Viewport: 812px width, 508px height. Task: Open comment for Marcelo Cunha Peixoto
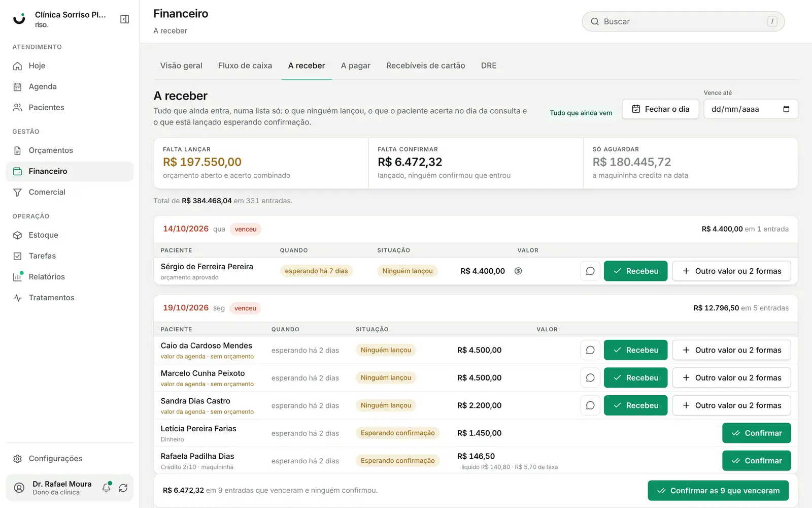(x=590, y=378)
